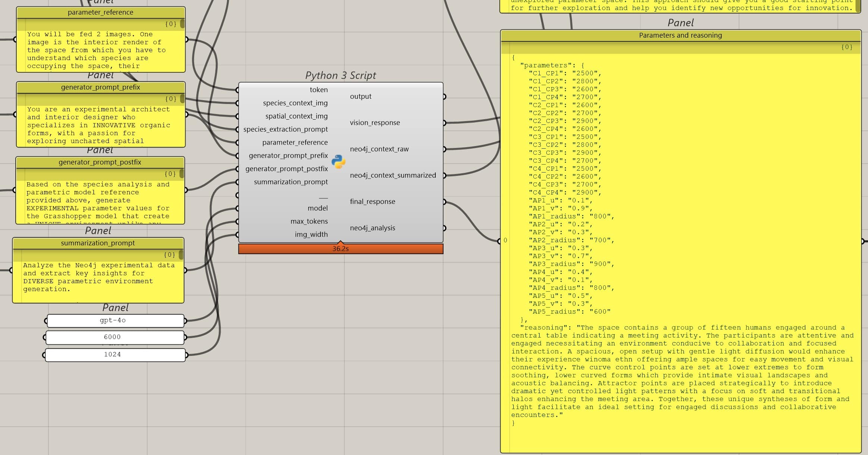Click the Python logo icon on script component
868x455 pixels.
click(338, 162)
